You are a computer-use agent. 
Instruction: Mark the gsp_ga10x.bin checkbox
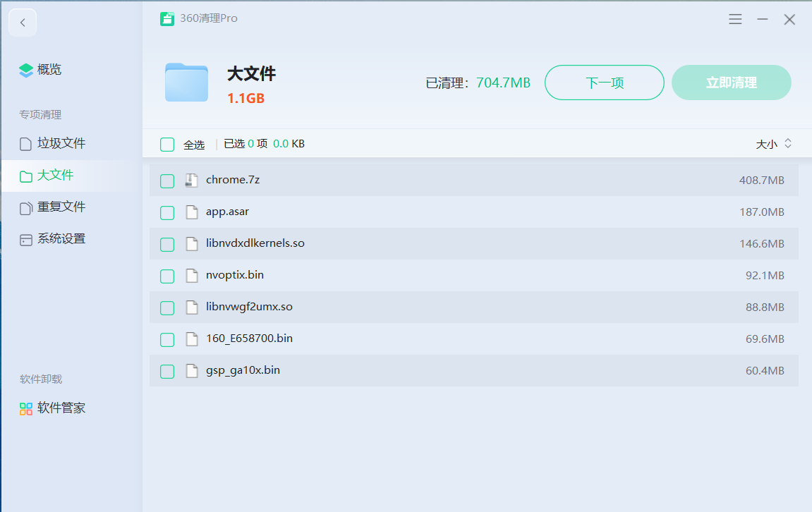167,371
